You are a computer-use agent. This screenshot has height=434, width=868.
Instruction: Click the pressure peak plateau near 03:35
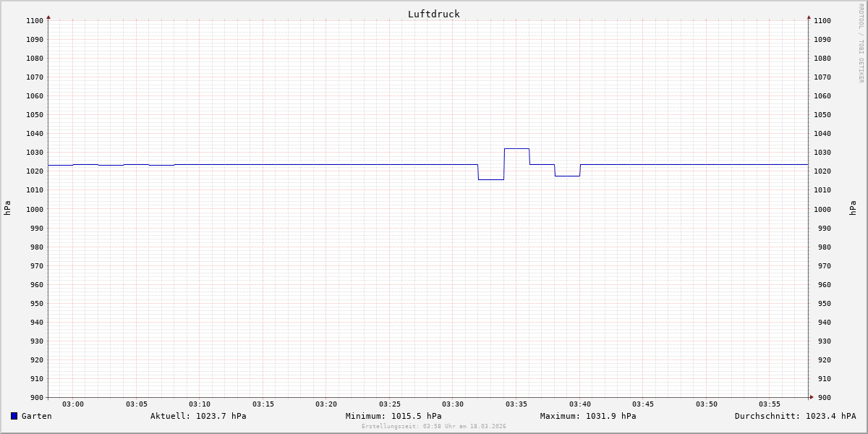coord(516,148)
